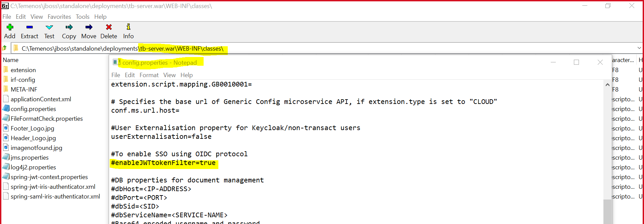Click the Copy toolbar icon
The height and width of the screenshot is (224, 644).
(69, 27)
